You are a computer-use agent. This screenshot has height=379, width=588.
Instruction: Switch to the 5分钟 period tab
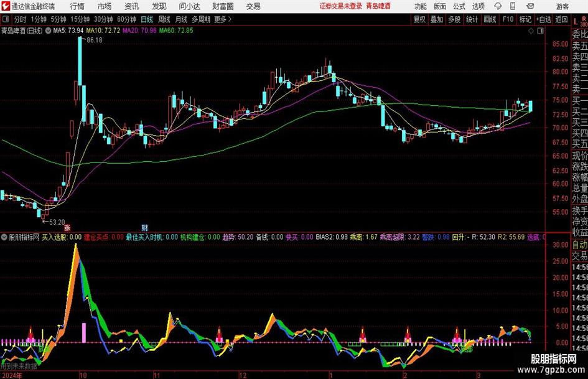(x=58, y=19)
